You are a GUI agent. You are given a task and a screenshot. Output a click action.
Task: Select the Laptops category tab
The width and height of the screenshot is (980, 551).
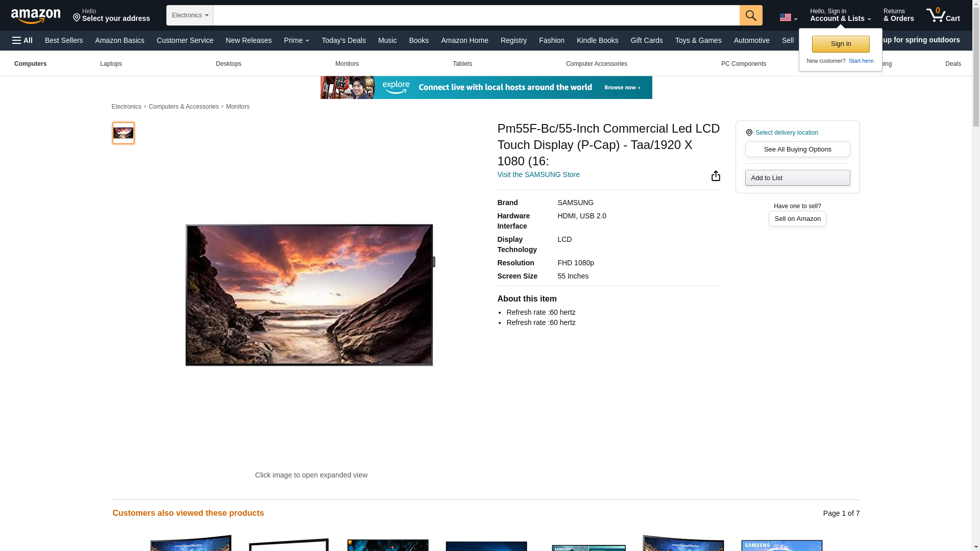pyautogui.click(x=111, y=64)
